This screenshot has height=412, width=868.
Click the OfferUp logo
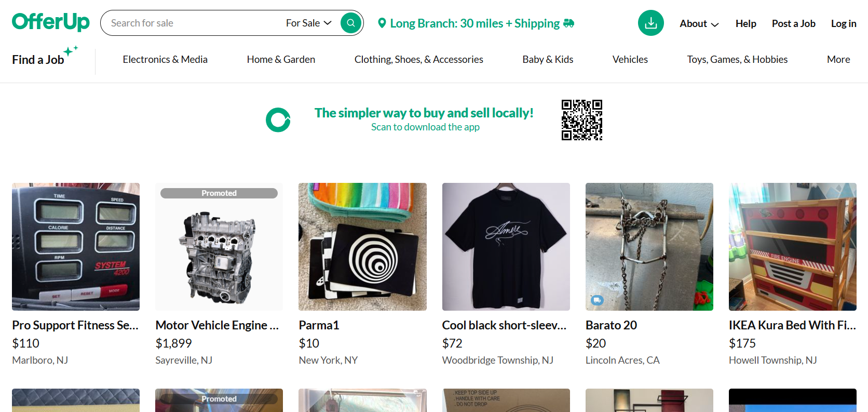click(x=50, y=22)
